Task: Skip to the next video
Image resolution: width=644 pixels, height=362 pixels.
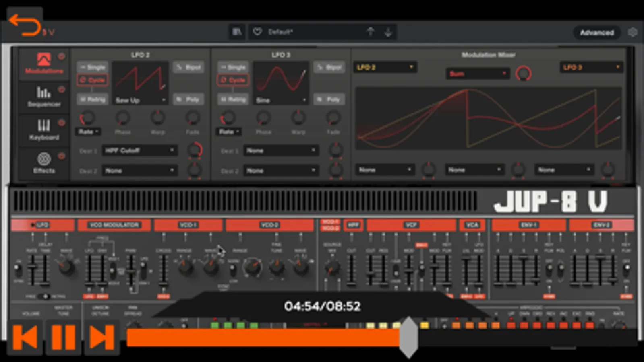Action: pos(101,337)
